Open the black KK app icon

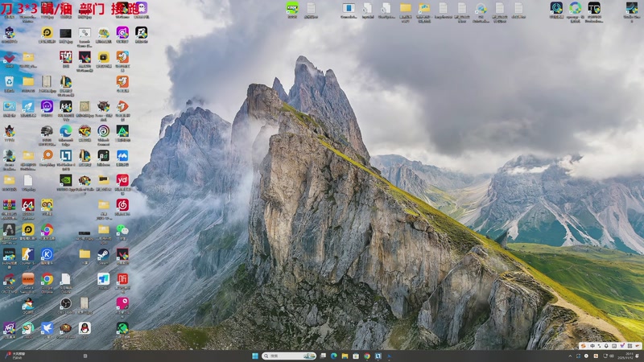pyautogui.click(x=66, y=106)
